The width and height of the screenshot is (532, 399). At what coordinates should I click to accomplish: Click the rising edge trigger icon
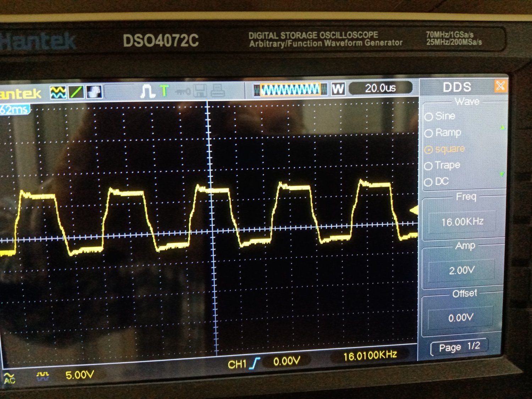pyautogui.click(x=254, y=363)
